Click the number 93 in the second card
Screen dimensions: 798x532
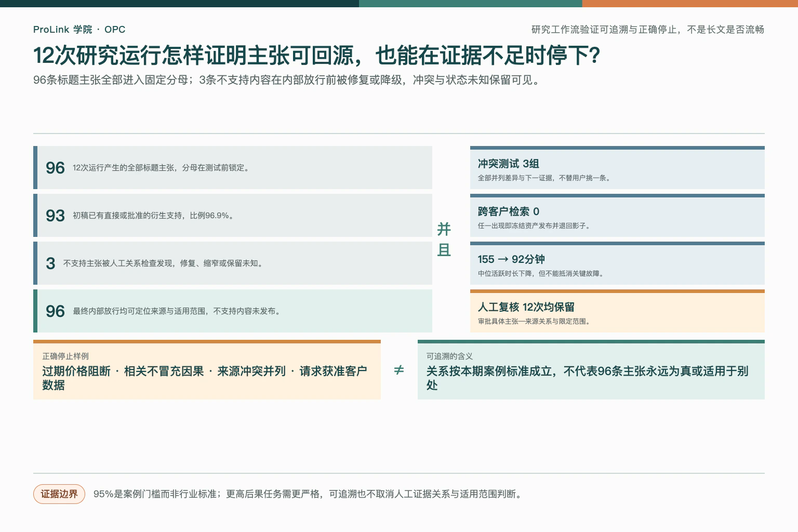click(55, 216)
